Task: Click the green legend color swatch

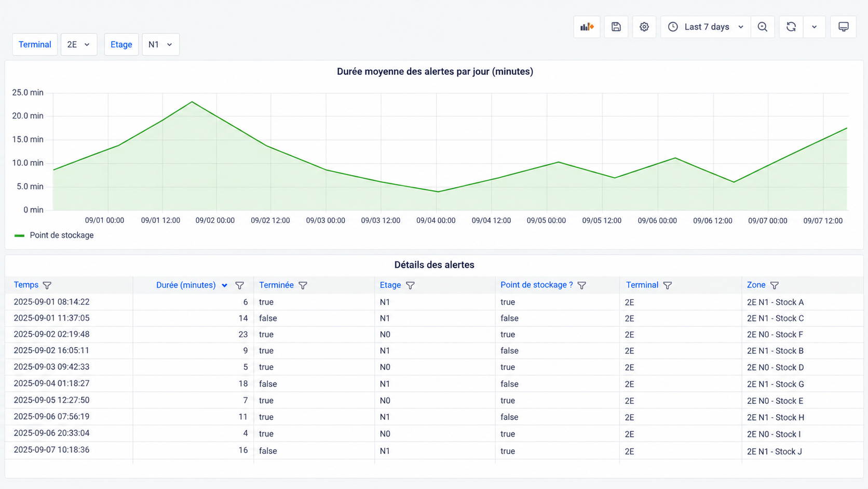Action: (20, 235)
